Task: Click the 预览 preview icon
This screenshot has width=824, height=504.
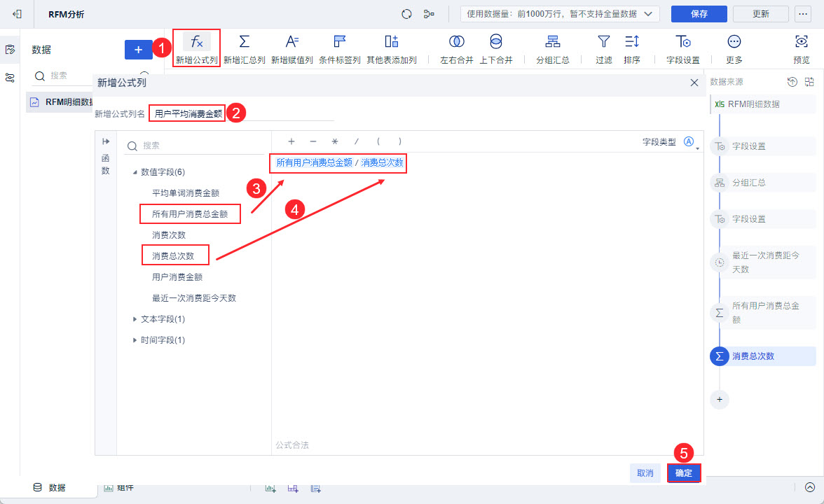Action: tap(802, 41)
